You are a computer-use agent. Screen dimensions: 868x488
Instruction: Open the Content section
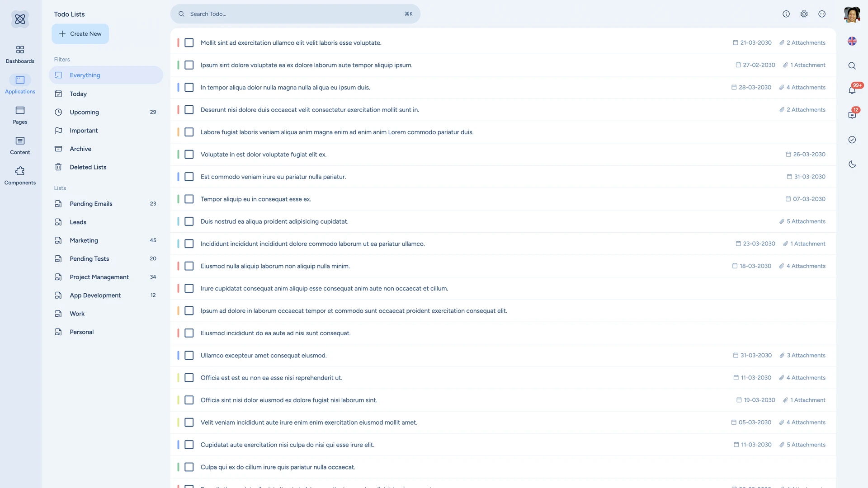(20, 145)
